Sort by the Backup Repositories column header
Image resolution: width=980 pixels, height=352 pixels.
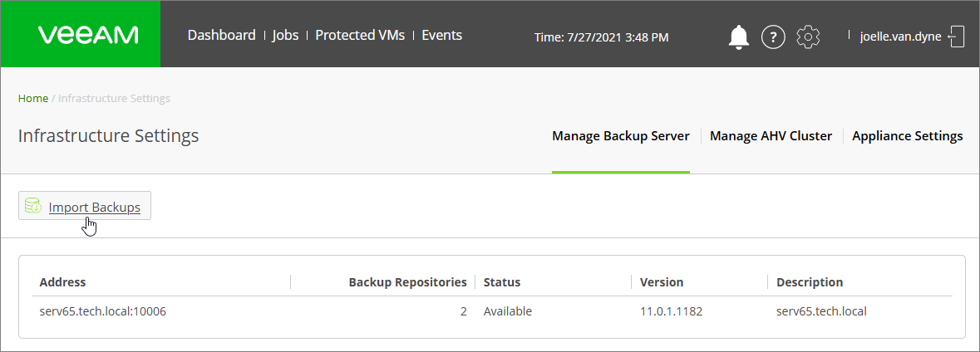[x=407, y=282]
